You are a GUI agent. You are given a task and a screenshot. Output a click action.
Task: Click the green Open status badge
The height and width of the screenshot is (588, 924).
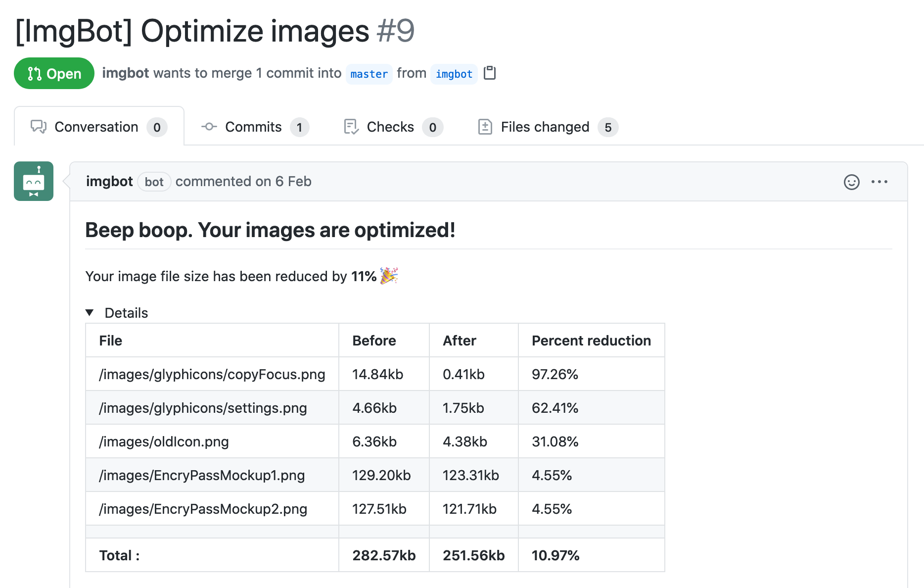[x=54, y=74]
